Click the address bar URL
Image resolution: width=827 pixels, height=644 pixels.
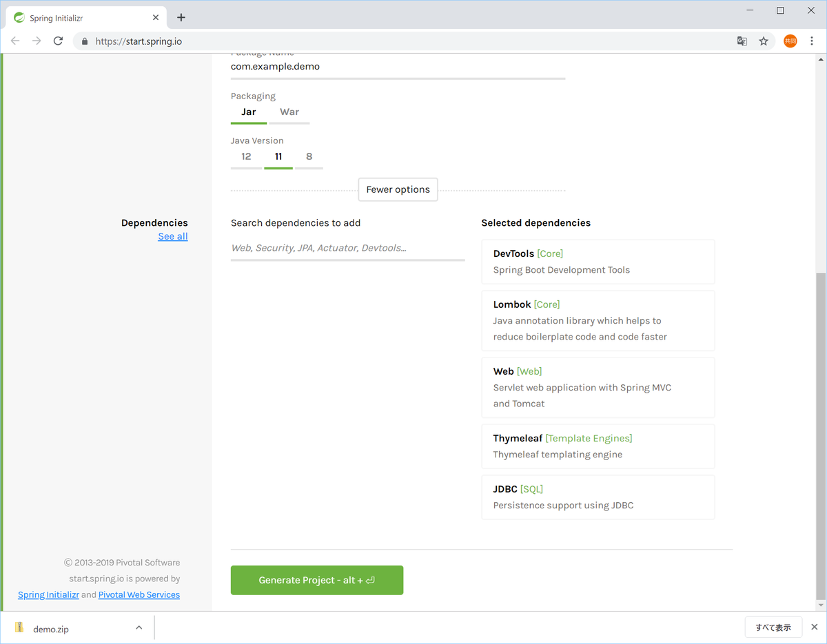(139, 41)
